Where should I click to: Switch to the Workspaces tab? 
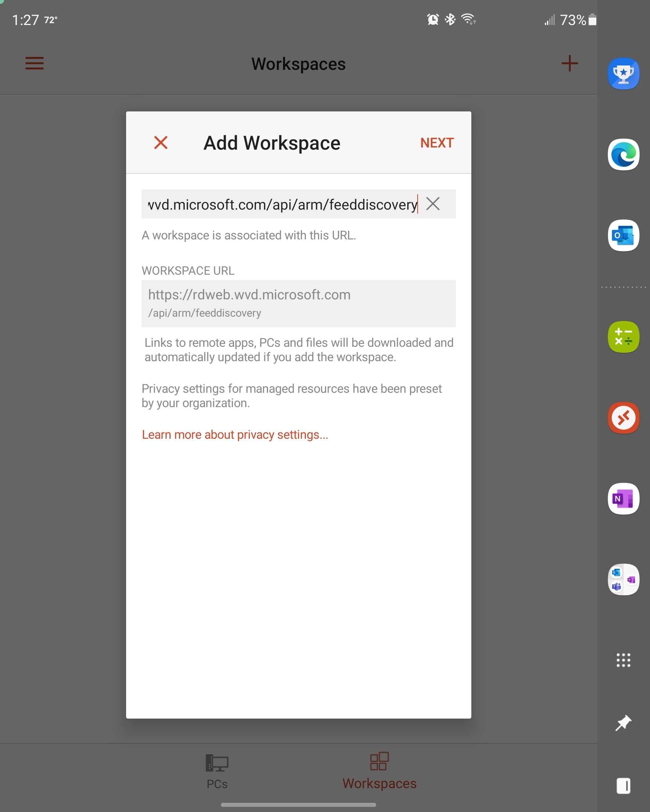(x=379, y=770)
